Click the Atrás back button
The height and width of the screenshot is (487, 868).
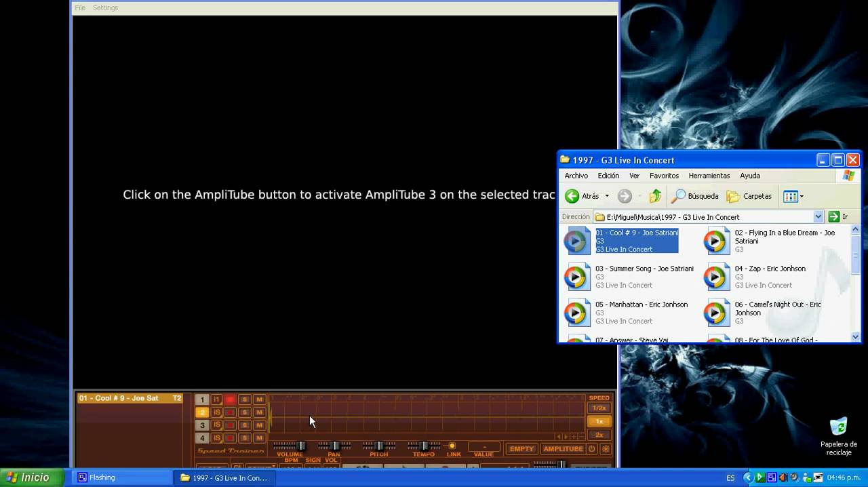[583, 196]
